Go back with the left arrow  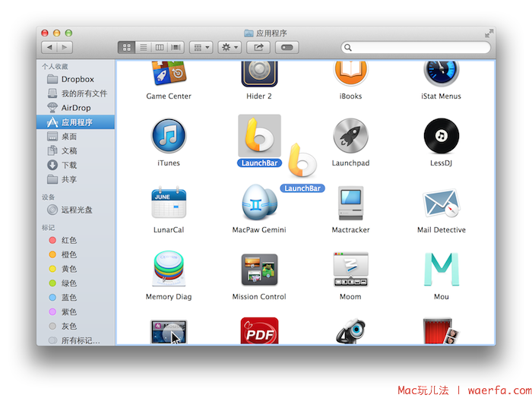tap(49, 47)
